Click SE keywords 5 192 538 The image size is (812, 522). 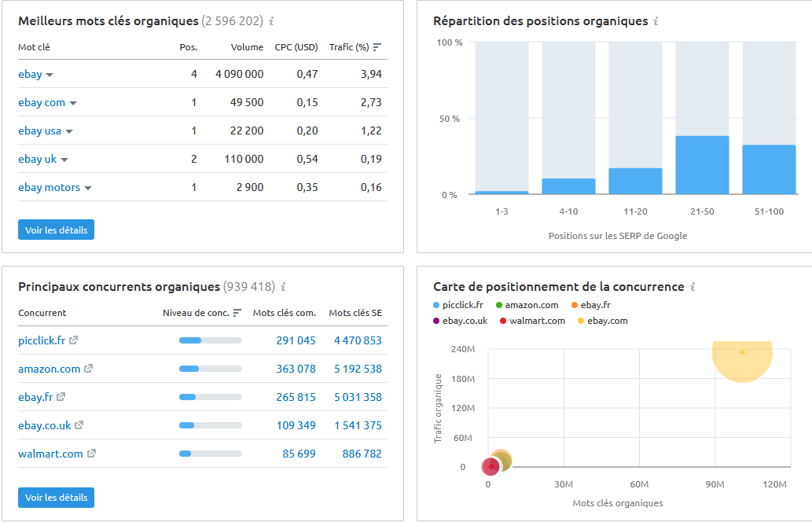tap(358, 369)
